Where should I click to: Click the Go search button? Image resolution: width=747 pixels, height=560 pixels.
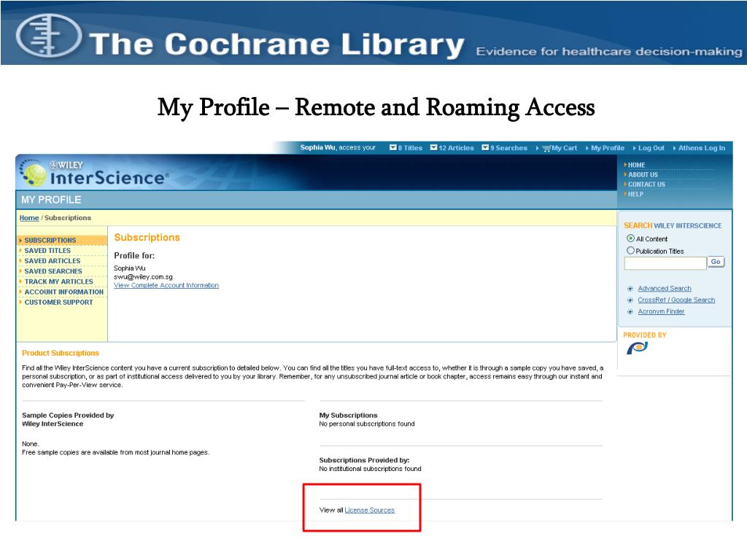[716, 262]
